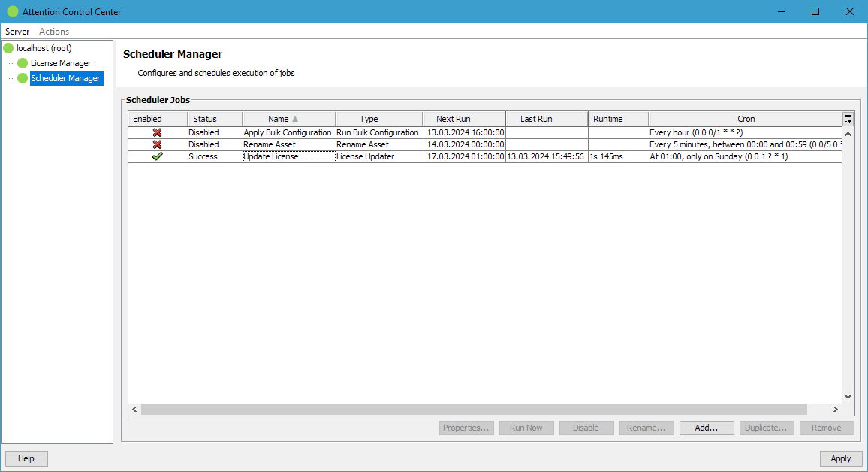Open the table column chooser icon
This screenshot has height=472, width=868.
(x=848, y=119)
